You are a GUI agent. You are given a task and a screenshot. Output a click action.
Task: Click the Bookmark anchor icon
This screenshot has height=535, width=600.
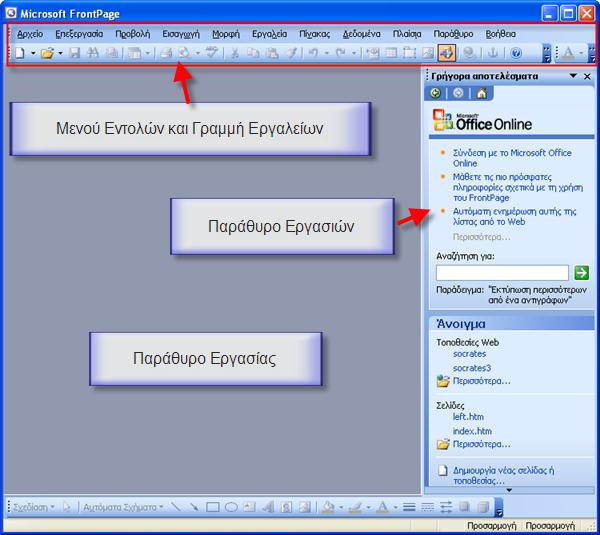pos(492,53)
